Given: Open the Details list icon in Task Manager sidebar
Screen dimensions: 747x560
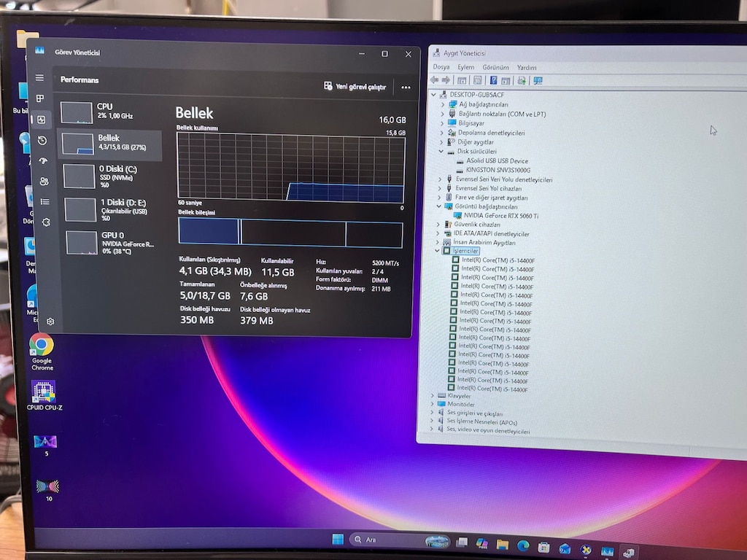Looking at the screenshot, I should [45, 202].
